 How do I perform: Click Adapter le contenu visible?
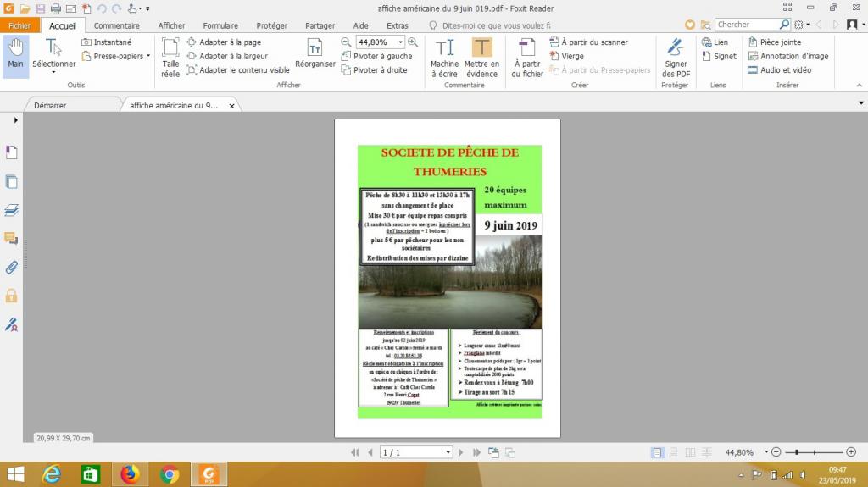pyautogui.click(x=238, y=69)
